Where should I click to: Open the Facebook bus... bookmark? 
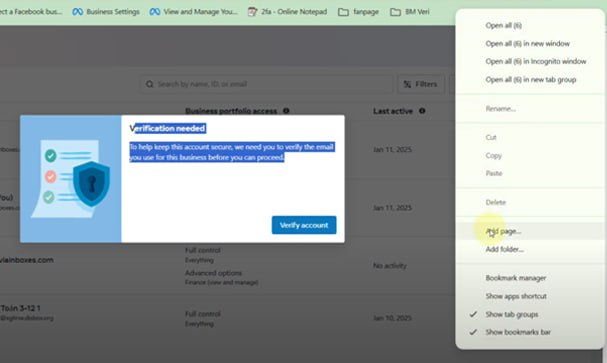coord(31,12)
